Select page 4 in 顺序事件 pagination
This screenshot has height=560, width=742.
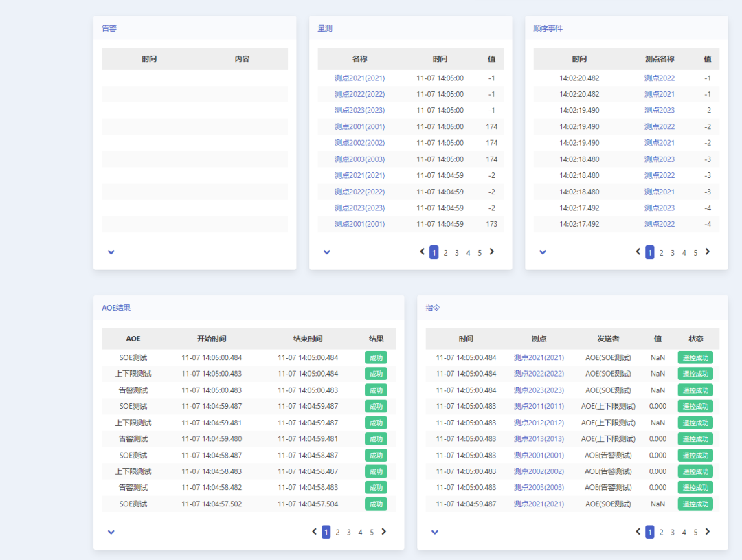[684, 253]
